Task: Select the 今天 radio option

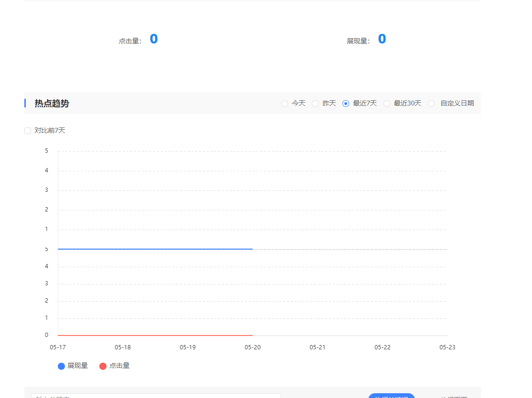Action: [x=285, y=104]
